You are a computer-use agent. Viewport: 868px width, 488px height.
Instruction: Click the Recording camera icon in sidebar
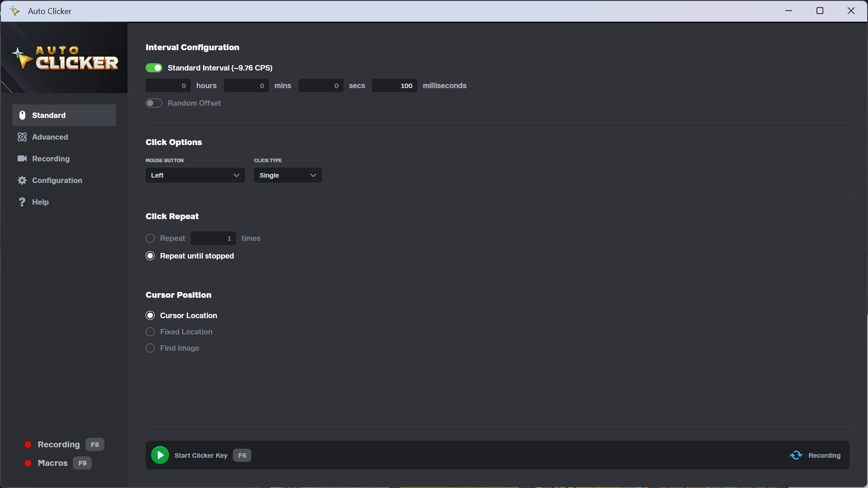[22, 159]
